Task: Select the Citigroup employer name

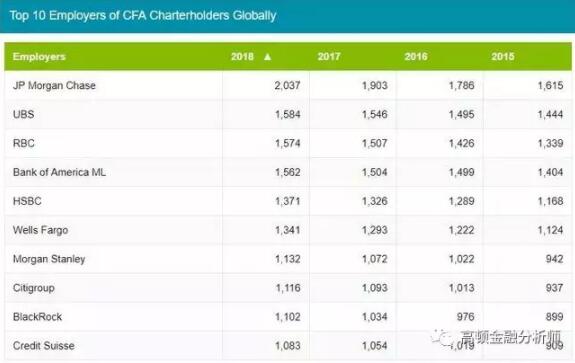Action: coord(34,288)
